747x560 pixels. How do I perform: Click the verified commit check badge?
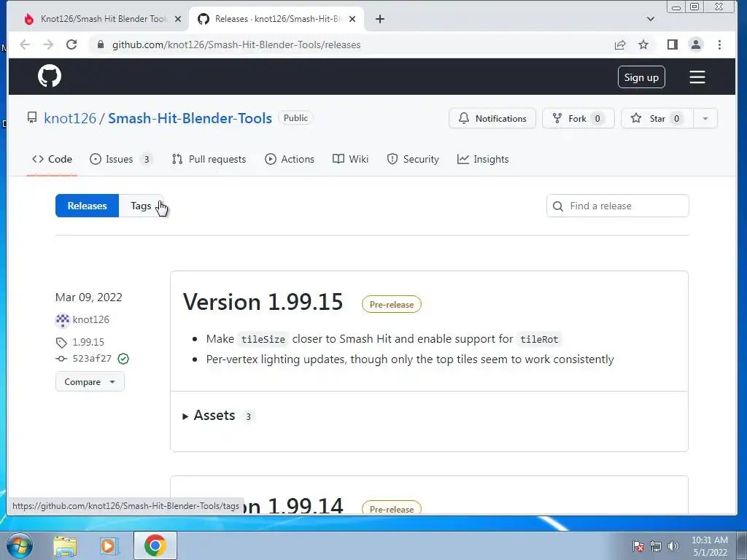click(123, 359)
